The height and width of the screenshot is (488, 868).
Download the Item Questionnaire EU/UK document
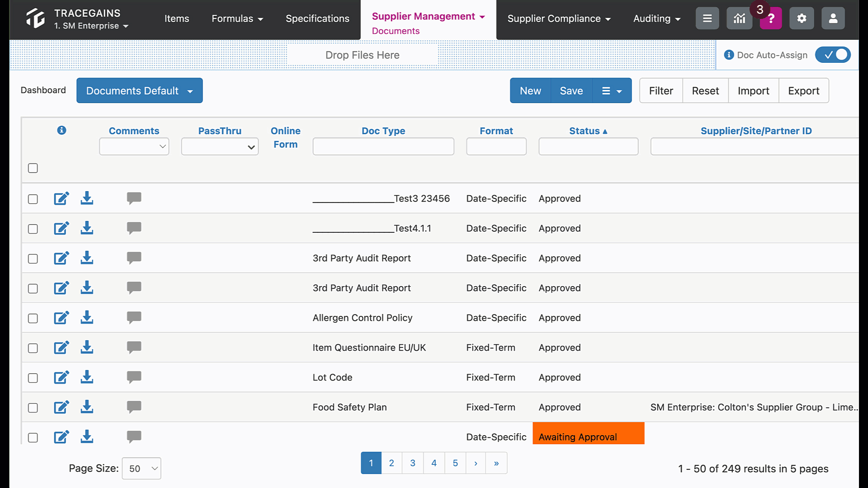[87, 347]
